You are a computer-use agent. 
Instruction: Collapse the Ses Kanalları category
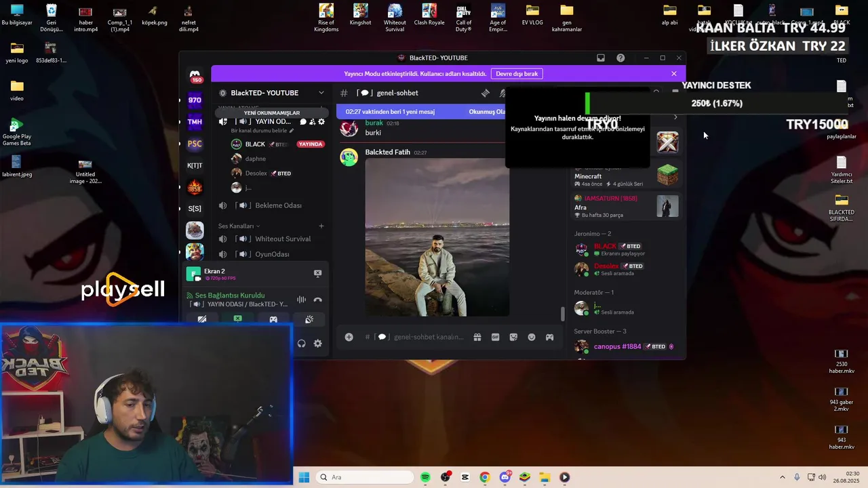(239, 226)
